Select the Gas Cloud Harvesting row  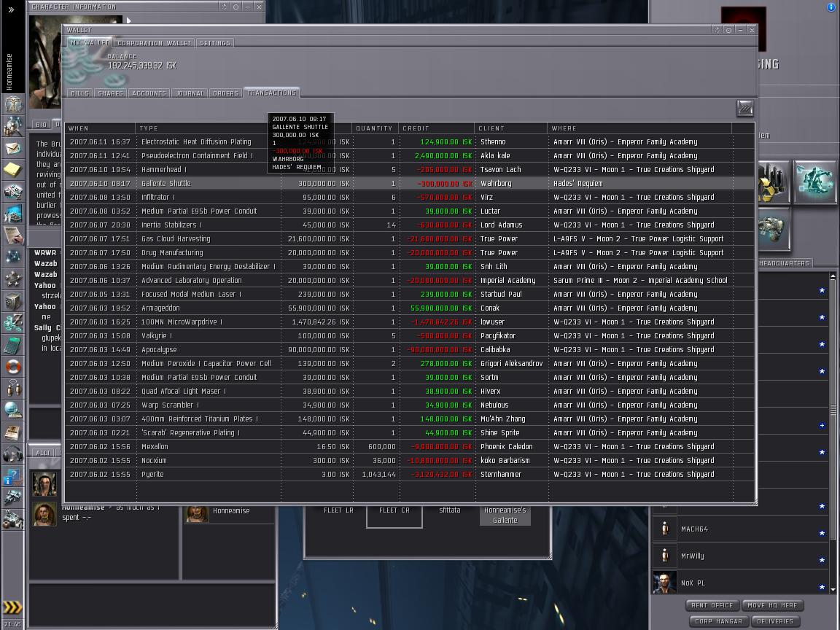(x=409, y=239)
